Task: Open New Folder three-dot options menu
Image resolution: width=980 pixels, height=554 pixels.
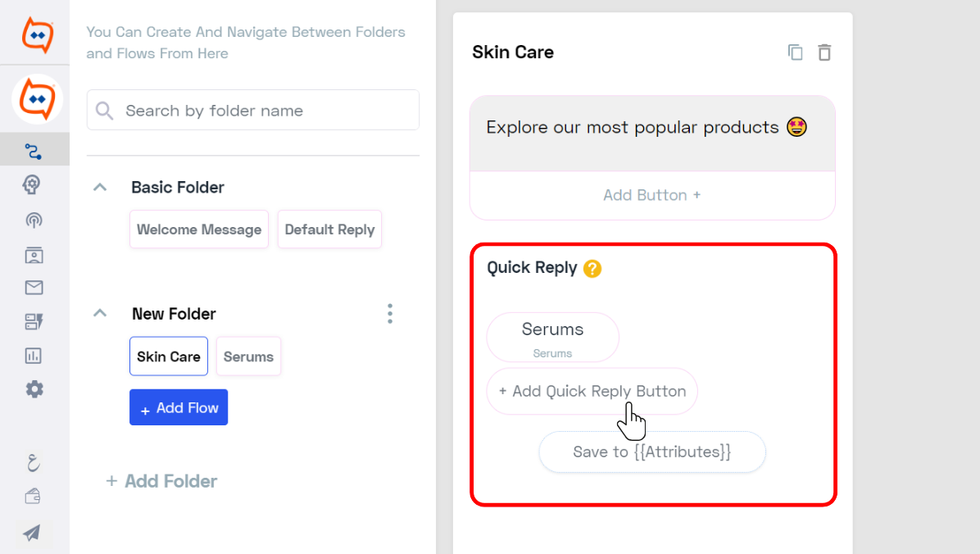Action: [x=390, y=313]
